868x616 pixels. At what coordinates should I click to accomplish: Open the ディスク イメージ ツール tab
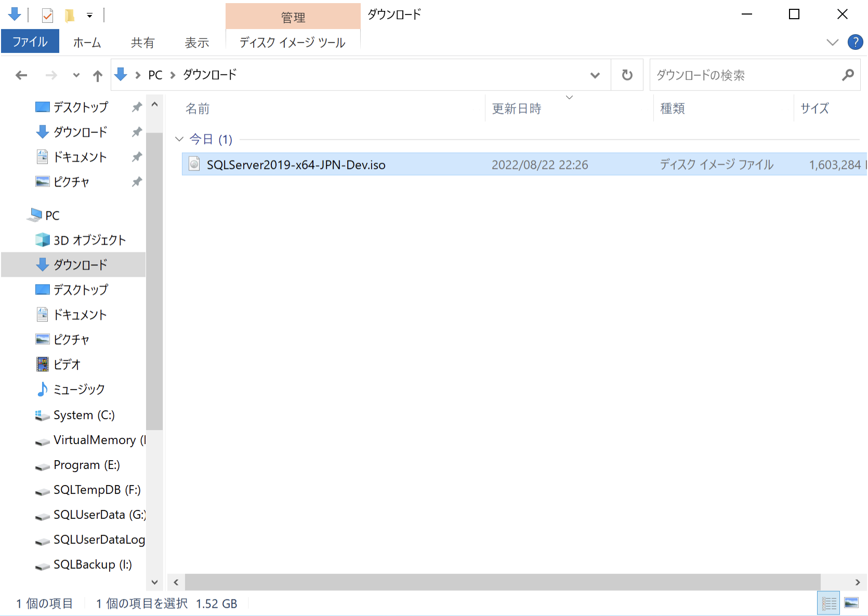point(292,42)
